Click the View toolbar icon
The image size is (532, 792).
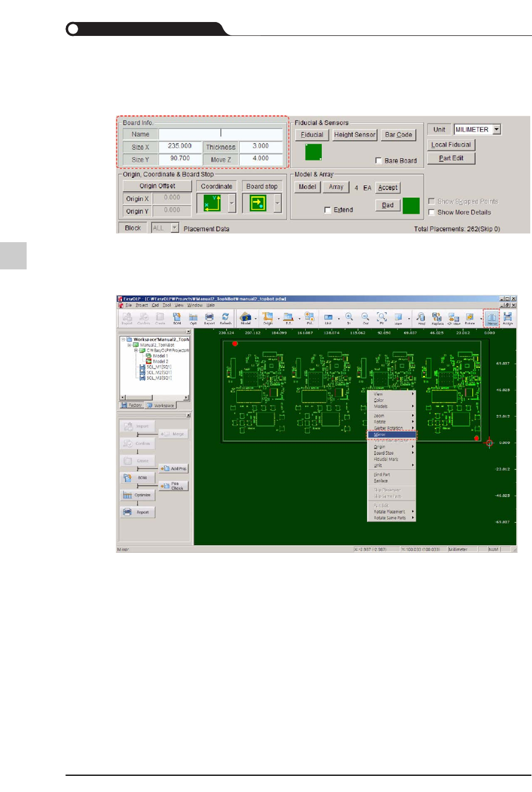(398, 317)
